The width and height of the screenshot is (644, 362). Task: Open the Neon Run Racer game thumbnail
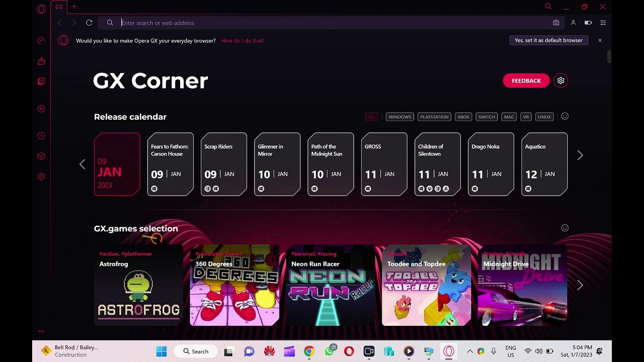click(x=331, y=285)
